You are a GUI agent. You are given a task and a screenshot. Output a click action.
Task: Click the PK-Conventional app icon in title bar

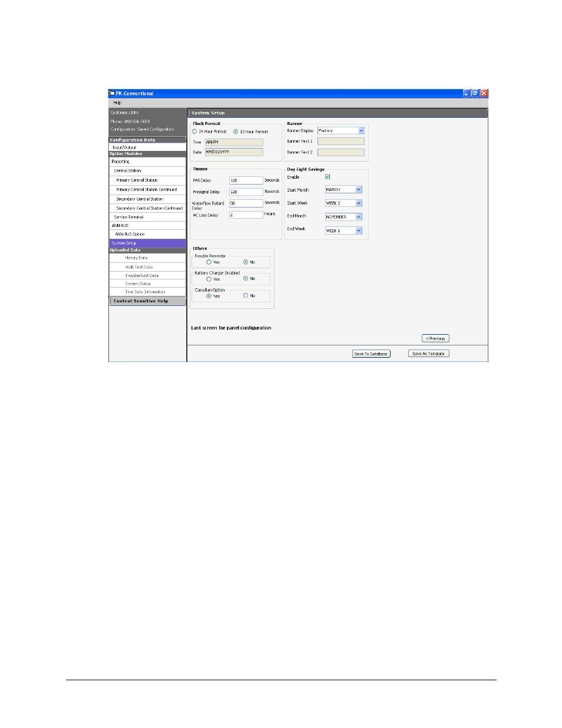[111, 93]
